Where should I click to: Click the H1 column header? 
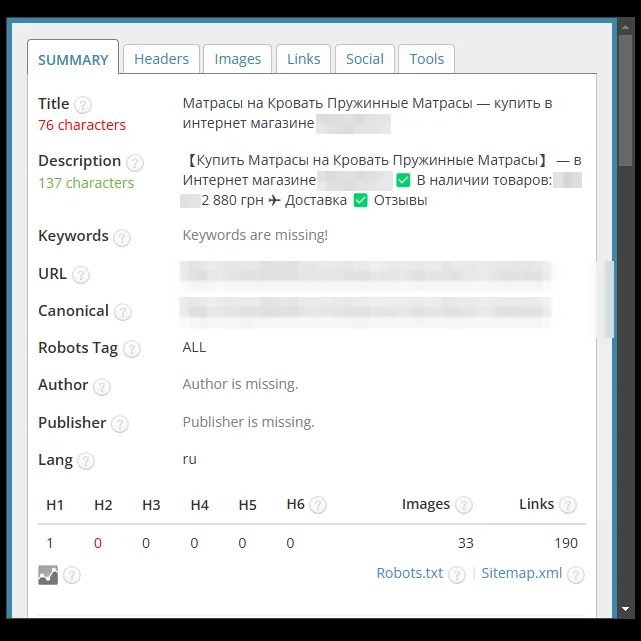click(55, 505)
